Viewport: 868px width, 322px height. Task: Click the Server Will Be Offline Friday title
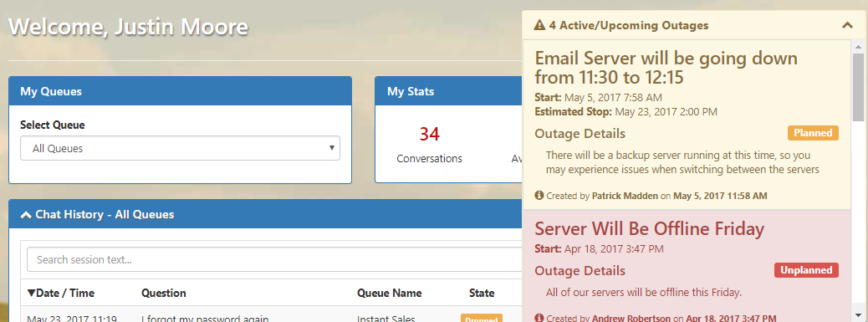click(650, 229)
